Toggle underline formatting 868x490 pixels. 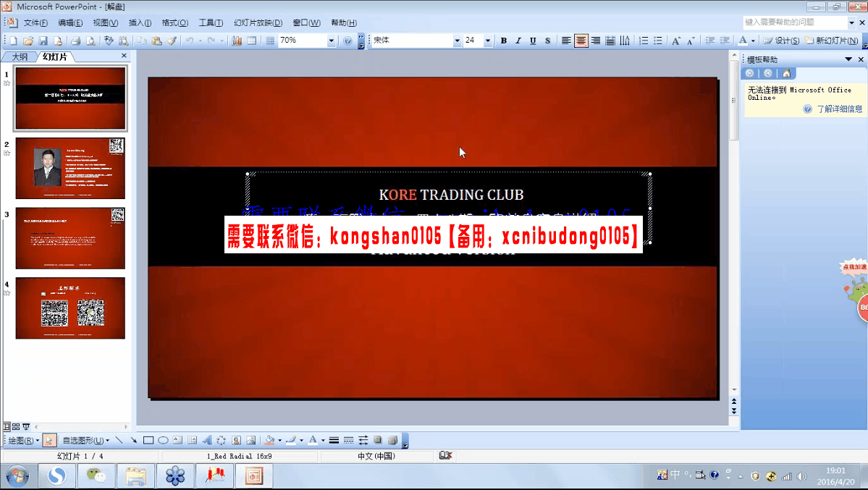click(x=533, y=41)
